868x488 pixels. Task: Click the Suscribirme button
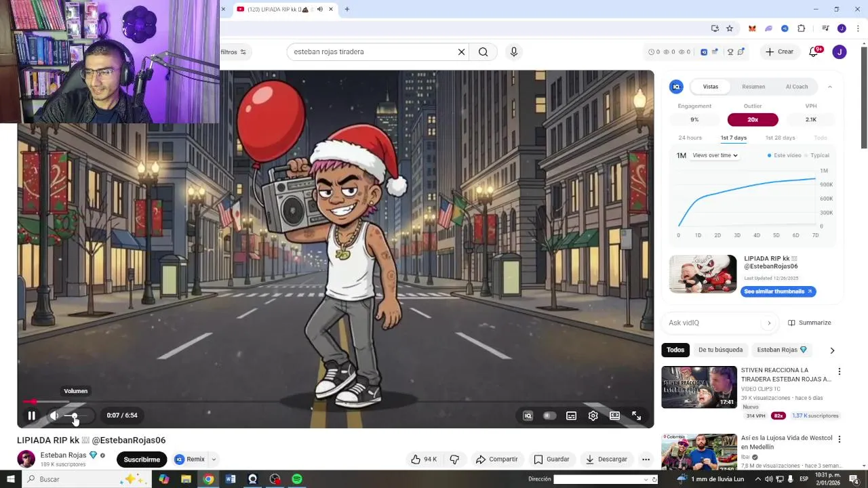pyautogui.click(x=142, y=460)
